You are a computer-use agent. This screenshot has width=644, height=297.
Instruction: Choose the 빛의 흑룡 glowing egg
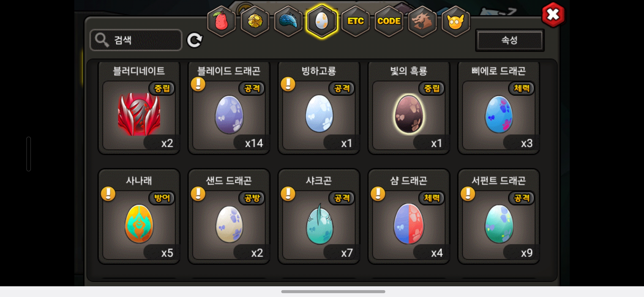pyautogui.click(x=409, y=114)
